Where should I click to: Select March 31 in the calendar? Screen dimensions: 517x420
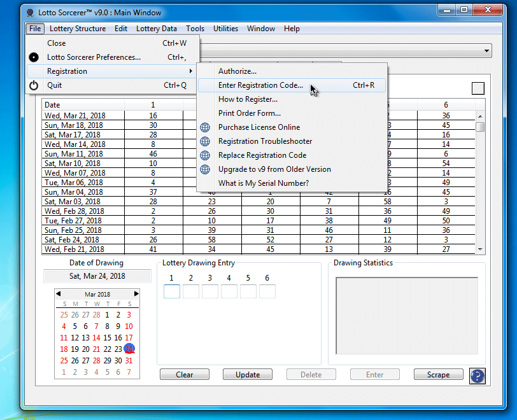coord(129,361)
